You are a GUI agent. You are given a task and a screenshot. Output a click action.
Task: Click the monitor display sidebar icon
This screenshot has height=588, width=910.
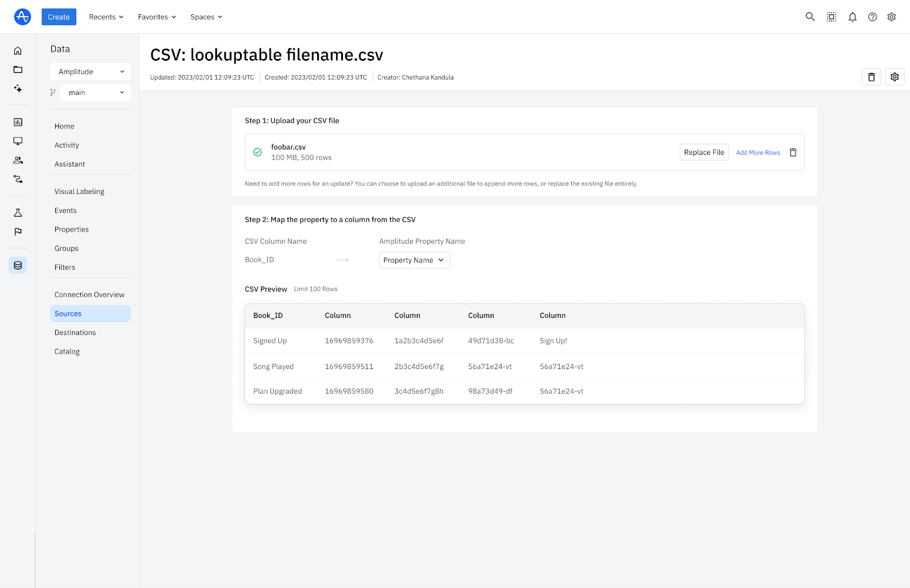18,141
